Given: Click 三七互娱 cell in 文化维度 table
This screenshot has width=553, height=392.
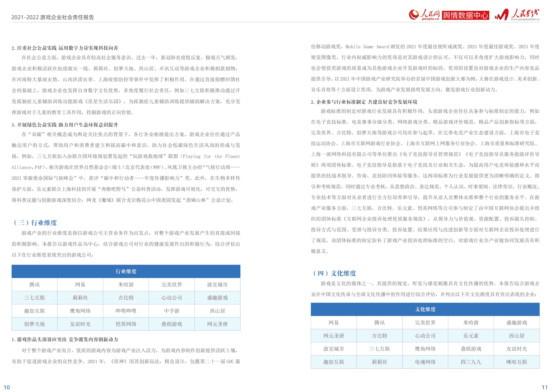Looking at the screenshot, I should point(380,349).
